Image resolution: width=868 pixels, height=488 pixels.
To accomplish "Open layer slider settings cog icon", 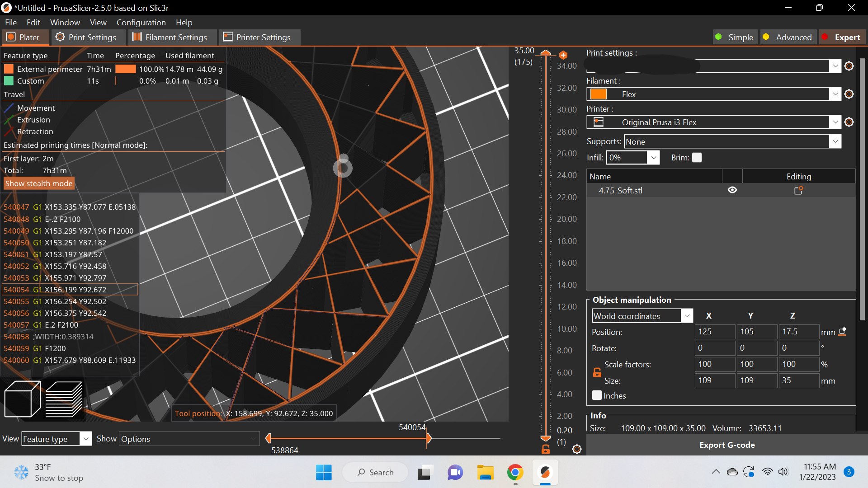I will (576, 449).
